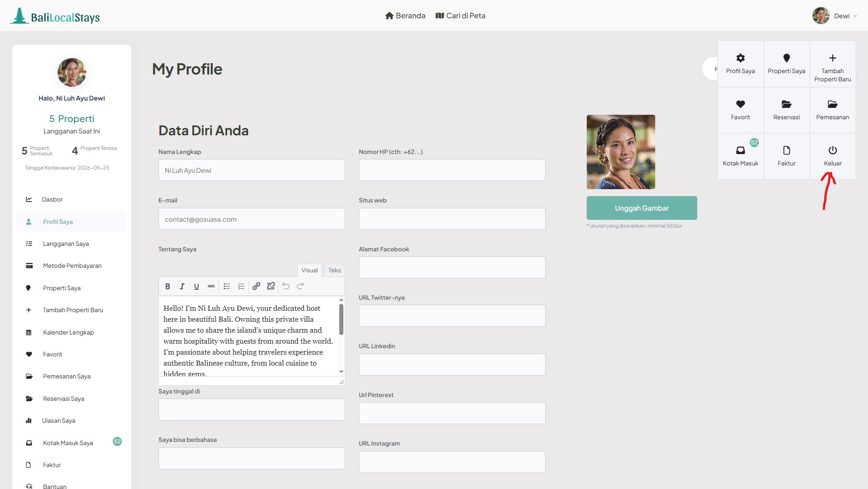Focus the Saya bisa berbahasa field
This screenshot has height=489, width=868.
(252, 458)
